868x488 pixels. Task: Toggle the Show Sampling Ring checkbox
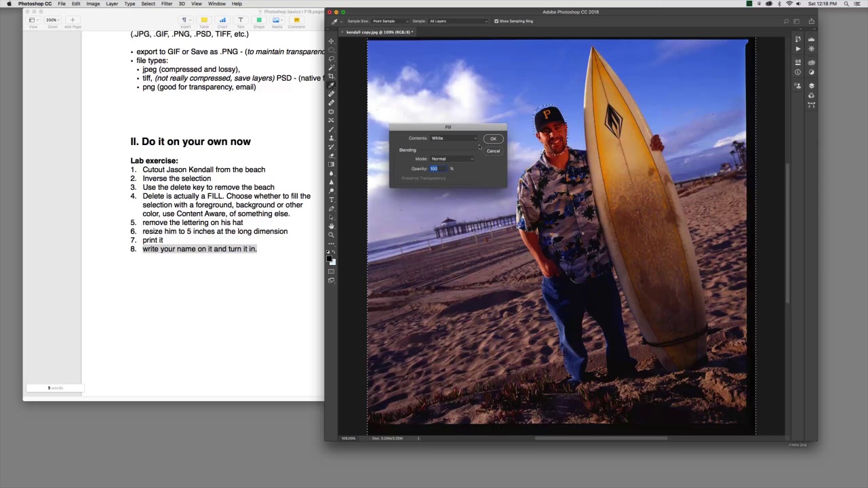coord(496,21)
